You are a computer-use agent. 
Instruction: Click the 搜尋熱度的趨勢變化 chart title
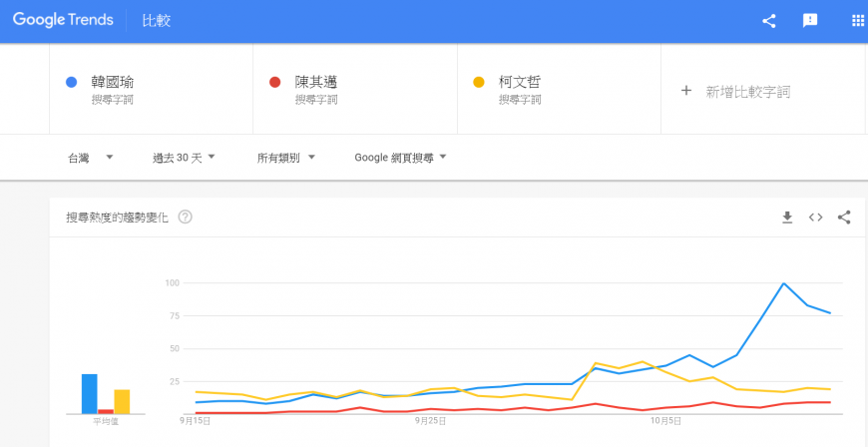tap(118, 218)
